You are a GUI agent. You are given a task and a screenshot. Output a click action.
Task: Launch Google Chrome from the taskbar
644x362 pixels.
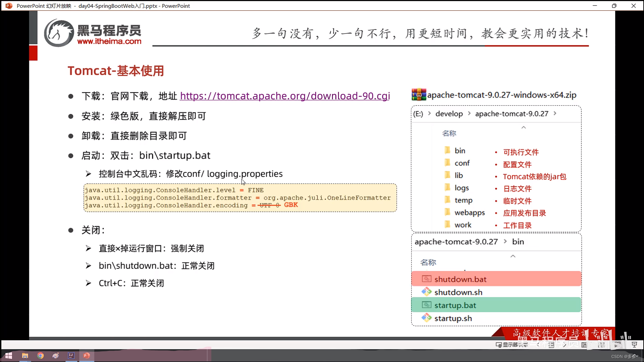point(40,356)
